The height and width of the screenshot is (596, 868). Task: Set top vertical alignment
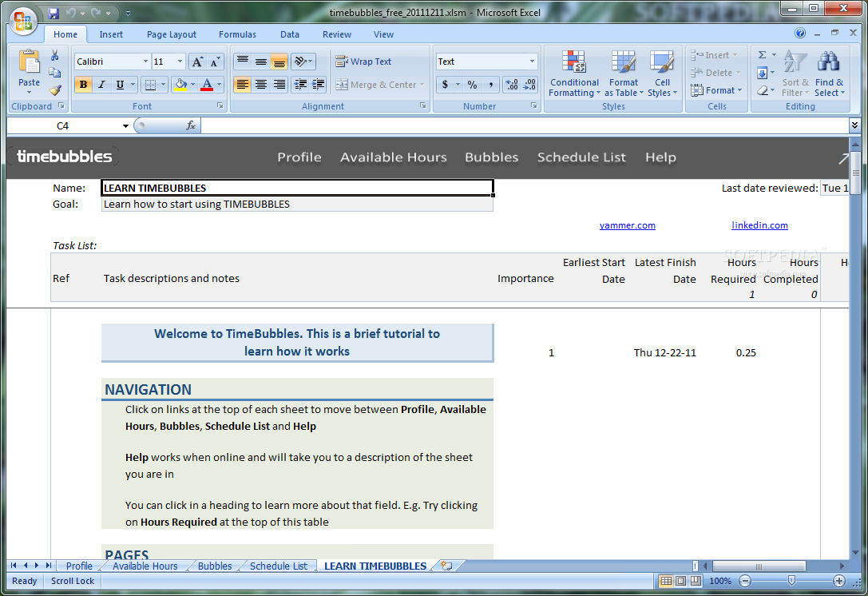click(243, 62)
